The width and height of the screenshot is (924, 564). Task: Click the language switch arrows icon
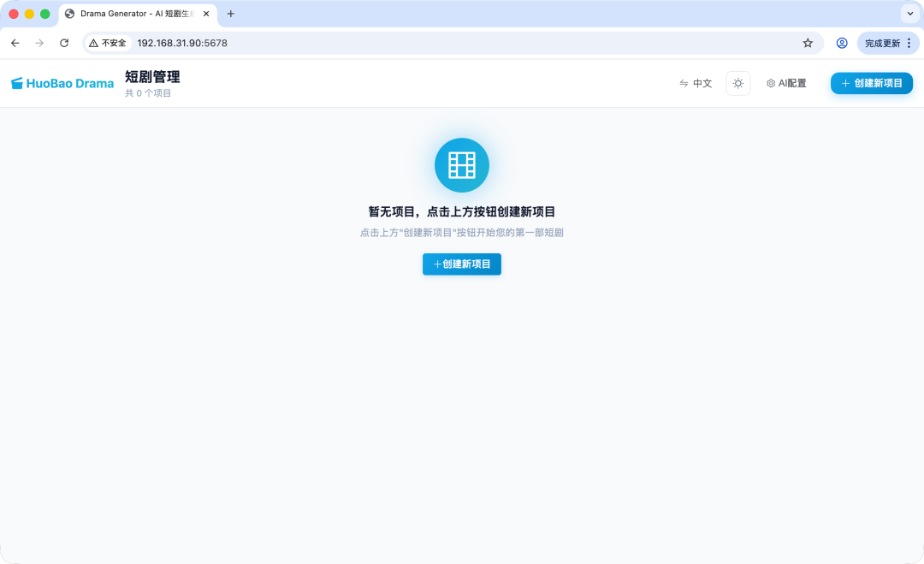pyautogui.click(x=683, y=83)
